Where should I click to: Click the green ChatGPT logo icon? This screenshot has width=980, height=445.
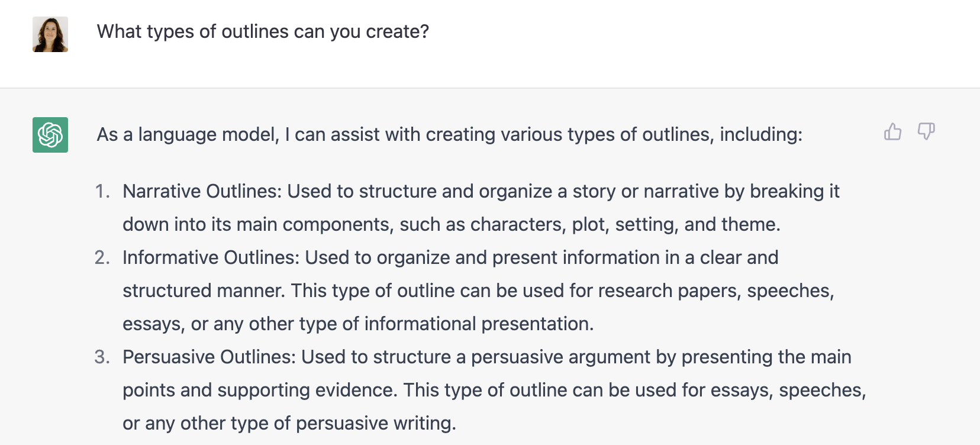tap(50, 135)
